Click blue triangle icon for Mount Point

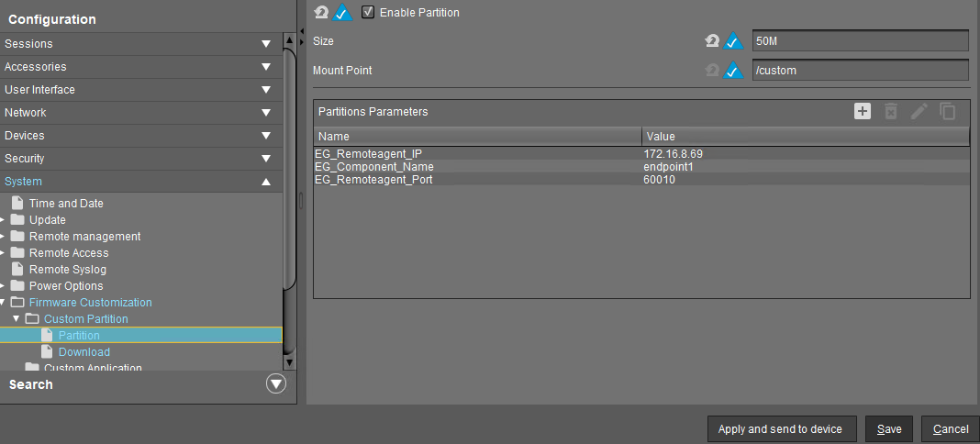click(733, 70)
